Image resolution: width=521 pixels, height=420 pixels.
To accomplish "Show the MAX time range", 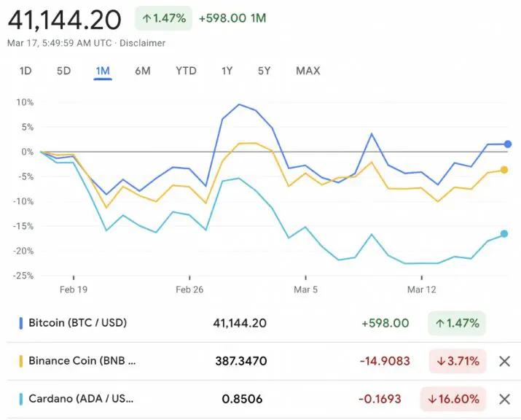I will click(x=308, y=71).
